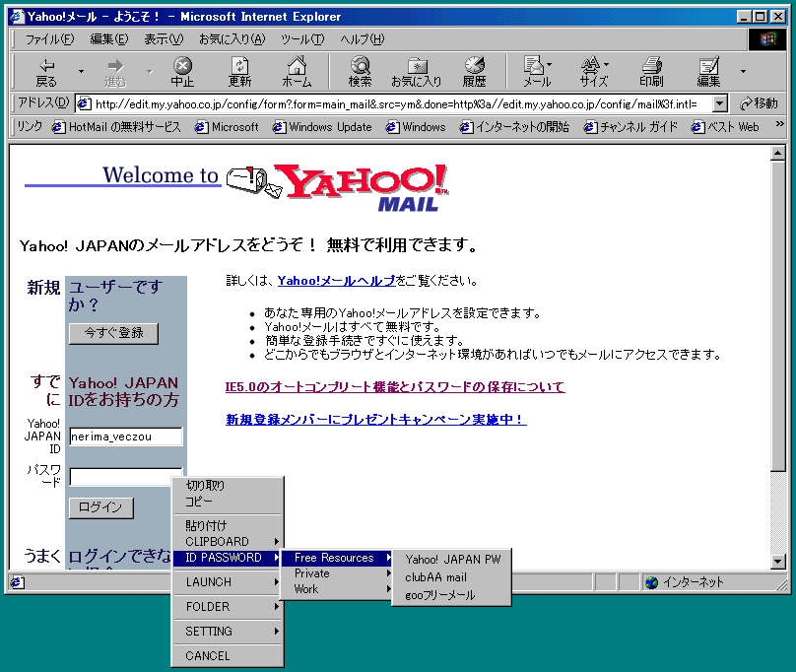Open the address bar dropdown arrow

click(719, 103)
